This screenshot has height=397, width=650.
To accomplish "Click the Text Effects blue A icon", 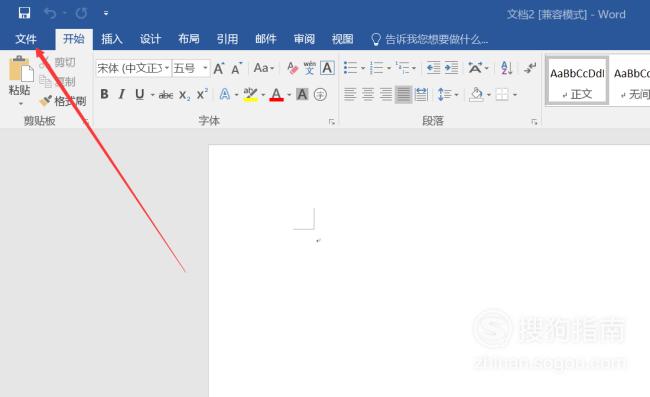I will pos(224,94).
